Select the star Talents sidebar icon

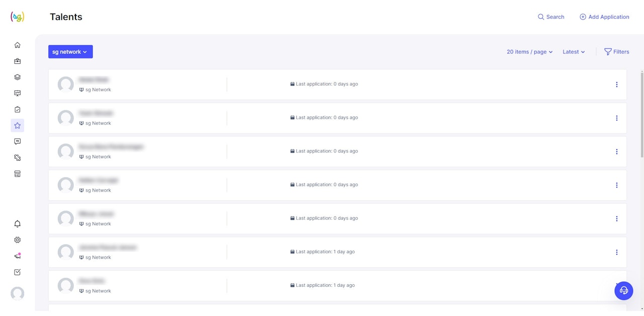[17, 126]
